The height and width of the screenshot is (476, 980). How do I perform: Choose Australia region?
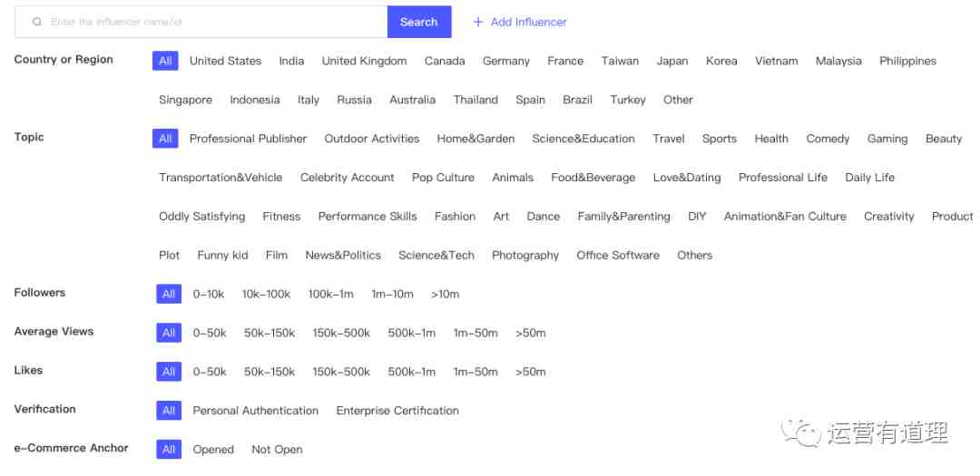(413, 100)
